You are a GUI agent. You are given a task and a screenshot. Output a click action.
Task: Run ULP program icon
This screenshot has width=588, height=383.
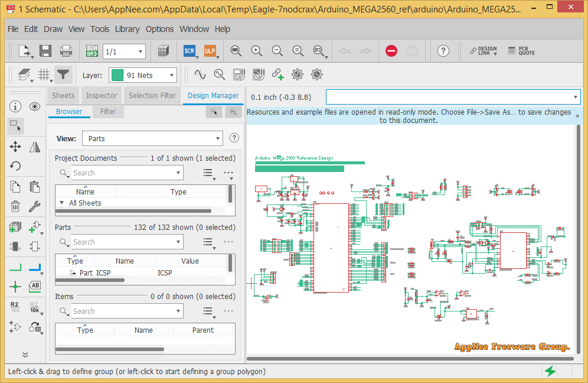(x=210, y=51)
